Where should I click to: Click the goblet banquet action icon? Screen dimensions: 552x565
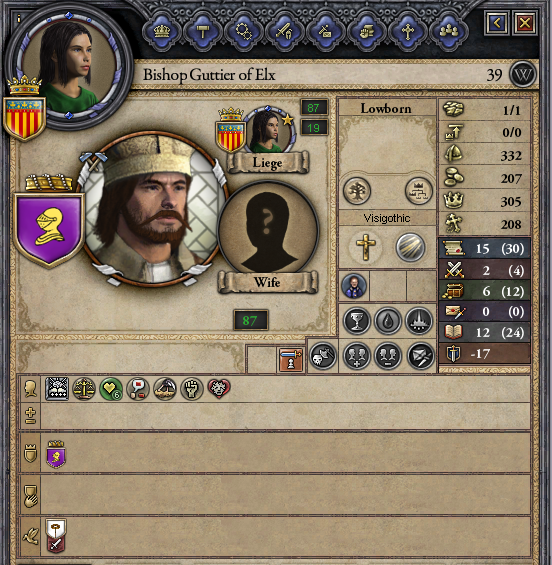pos(357,321)
